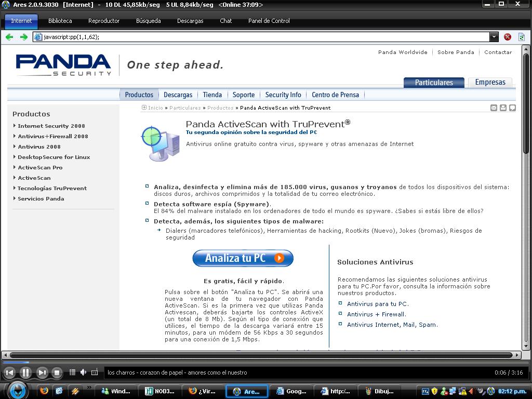Select the Particulares tab on the Panda page
This screenshot has height=399, width=532.
[x=434, y=83]
